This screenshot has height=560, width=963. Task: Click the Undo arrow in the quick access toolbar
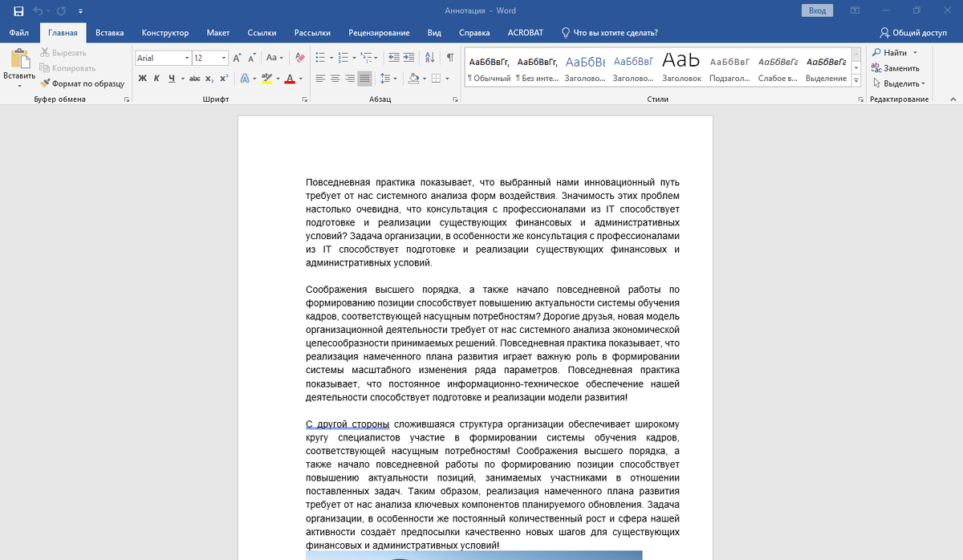point(39,10)
